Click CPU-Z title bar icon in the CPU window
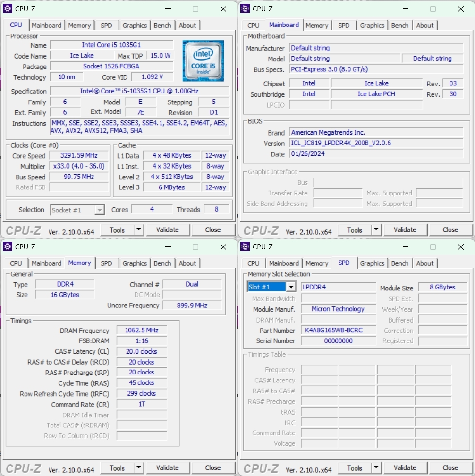 8,8
